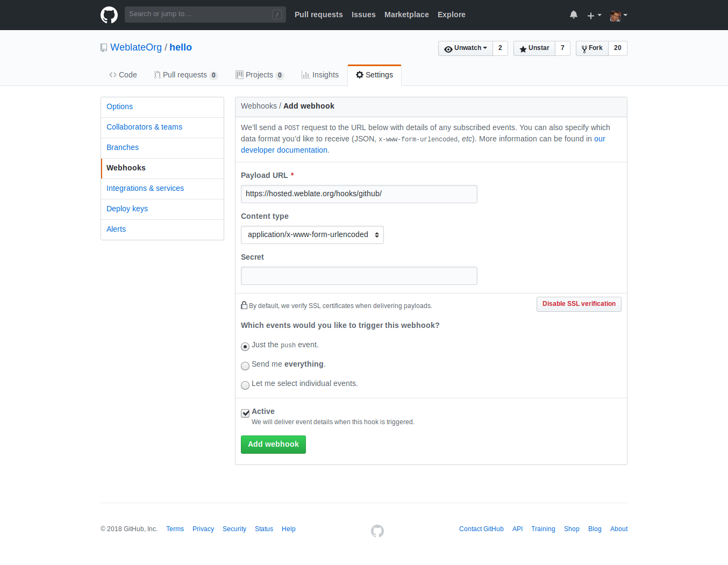Image resolution: width=728 pixels, height=565 pixels.
Task: Open notifications via the bell icon
Action: 573,15
